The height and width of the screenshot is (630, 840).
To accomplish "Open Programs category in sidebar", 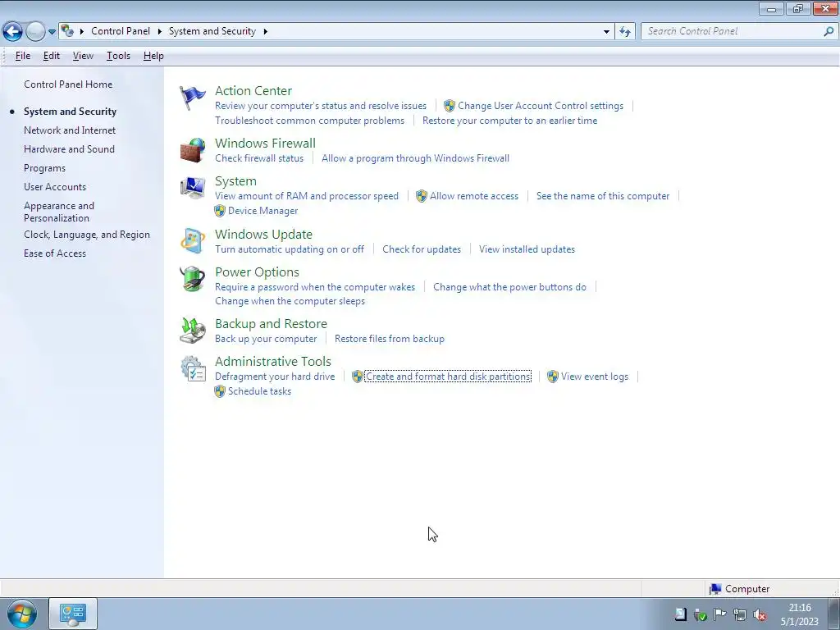I will click(x=44, y=168).
